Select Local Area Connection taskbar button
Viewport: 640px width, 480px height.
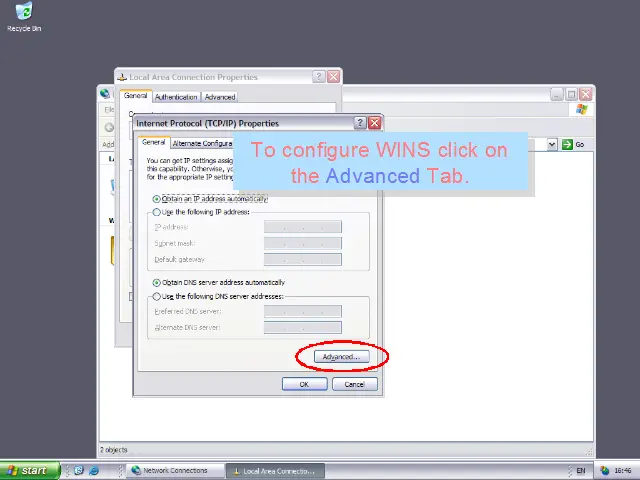click(276, 471)
